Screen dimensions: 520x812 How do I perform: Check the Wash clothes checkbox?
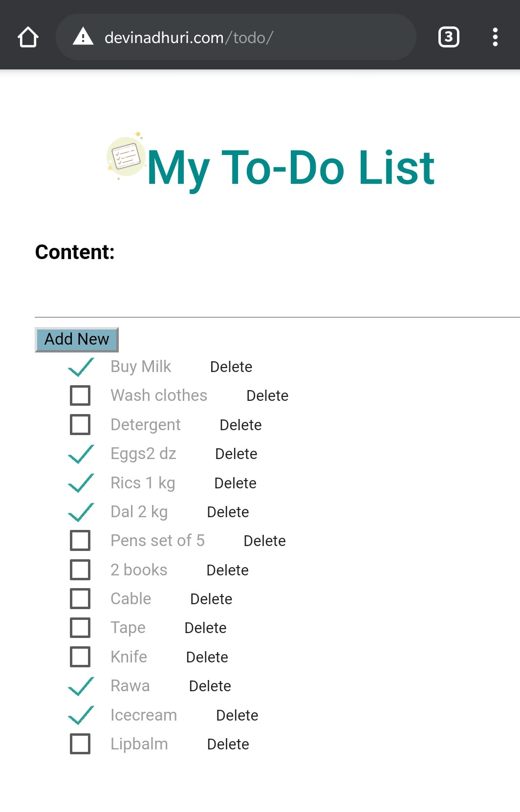click(80, 395)
